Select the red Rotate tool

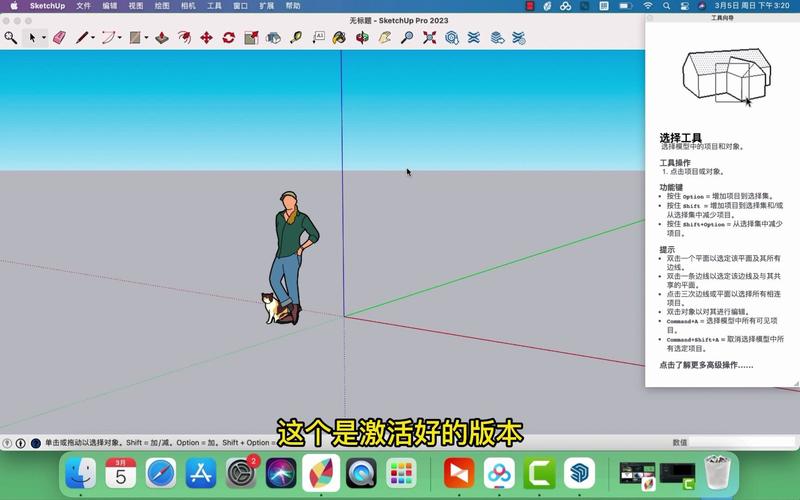tap(229, 38)
